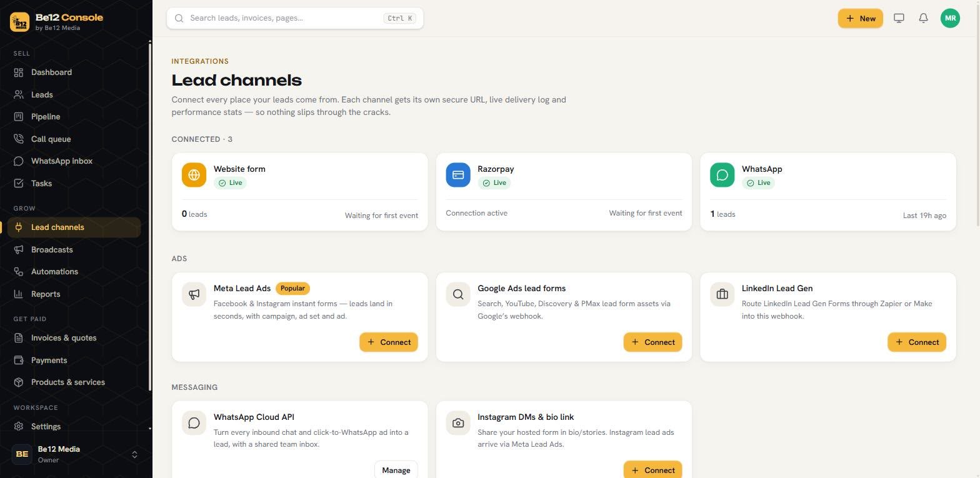
Task: Click the Reports bar chart icon
Action: (19, 294)
